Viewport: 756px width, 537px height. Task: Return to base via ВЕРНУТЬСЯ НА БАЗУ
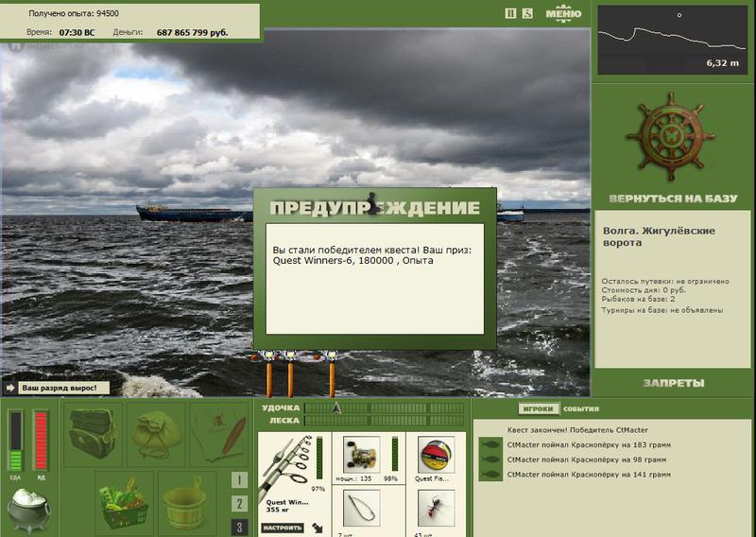(x=673, y=199)
